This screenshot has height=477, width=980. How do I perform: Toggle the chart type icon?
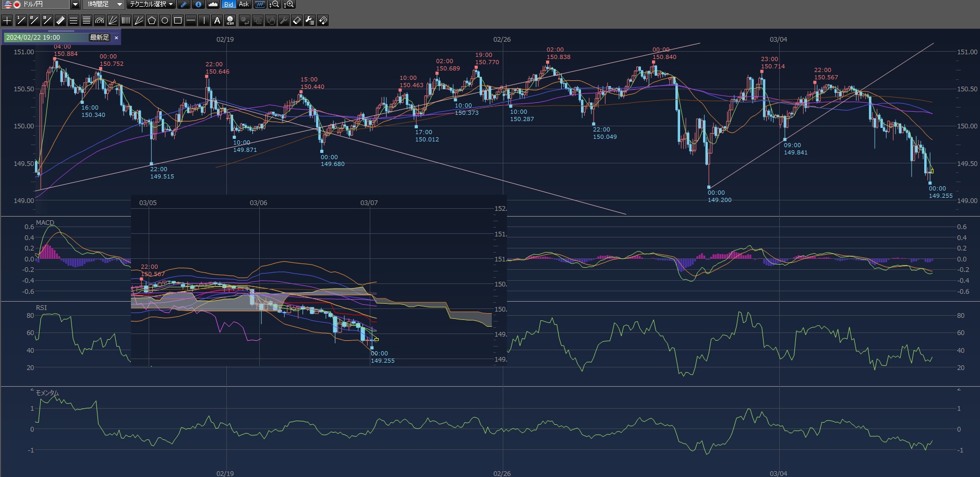coord(213,4)
